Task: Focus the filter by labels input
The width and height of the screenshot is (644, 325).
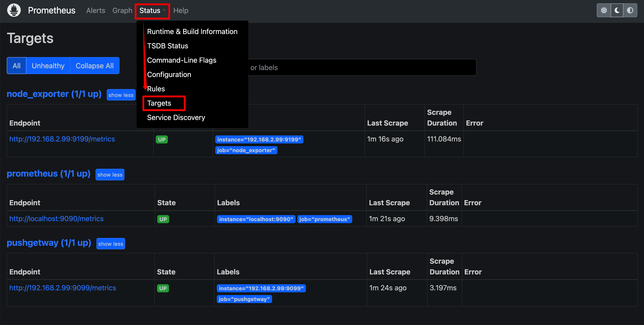Action: 362,68
